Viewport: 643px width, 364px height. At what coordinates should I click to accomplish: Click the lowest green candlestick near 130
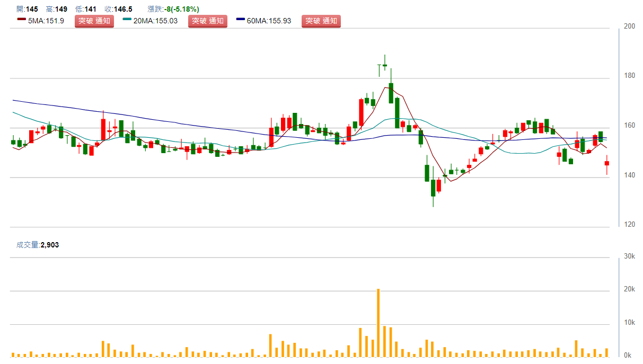pyautogui.click(x=433, y=188)
